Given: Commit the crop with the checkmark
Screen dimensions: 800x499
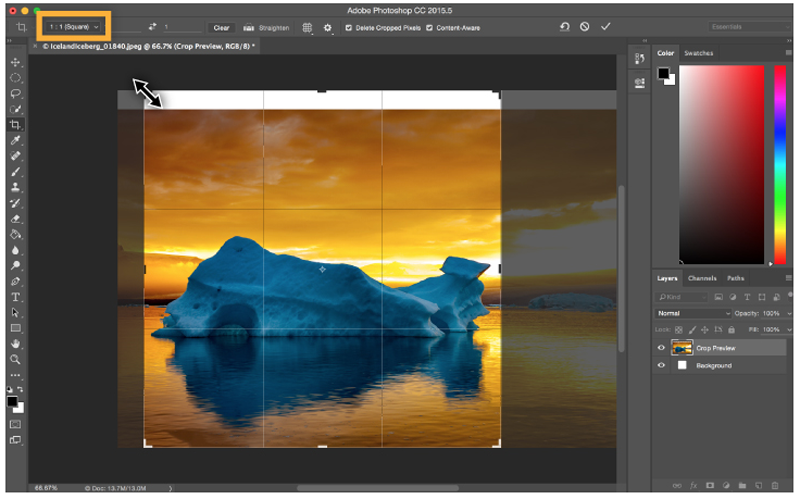Looking at the screenshot, I should [x=605, y=27].
